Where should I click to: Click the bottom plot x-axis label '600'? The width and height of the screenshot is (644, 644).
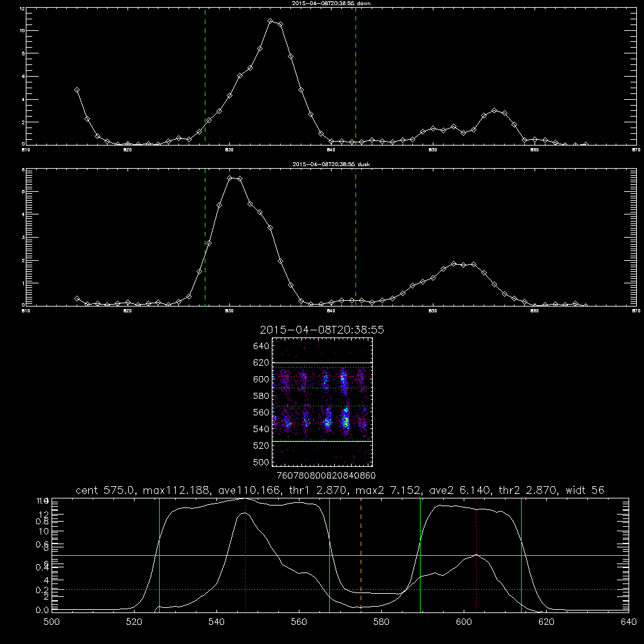(464, 622)
